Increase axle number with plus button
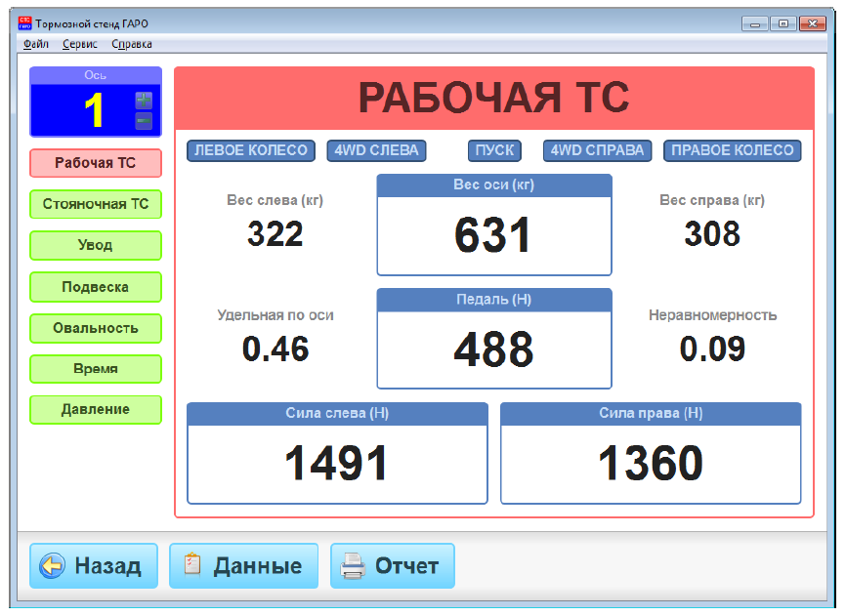The width and height of the screenshot is (846, 616). pos(144,100)
